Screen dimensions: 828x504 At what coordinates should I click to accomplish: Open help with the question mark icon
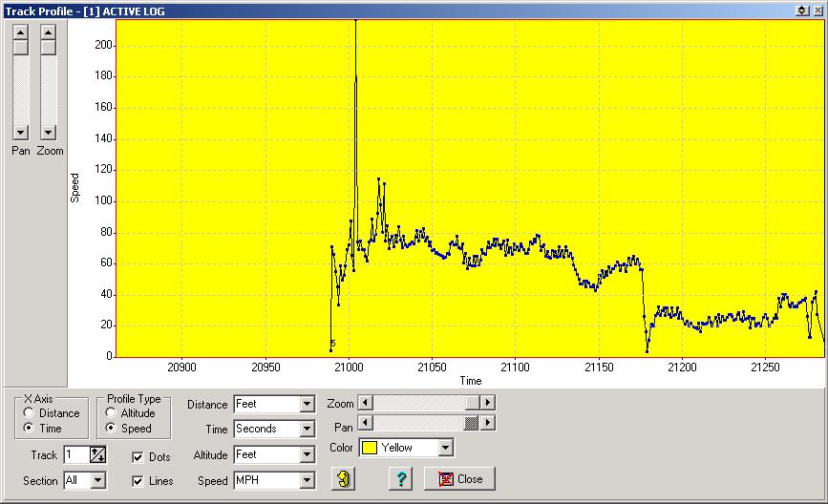coord(401,478)
